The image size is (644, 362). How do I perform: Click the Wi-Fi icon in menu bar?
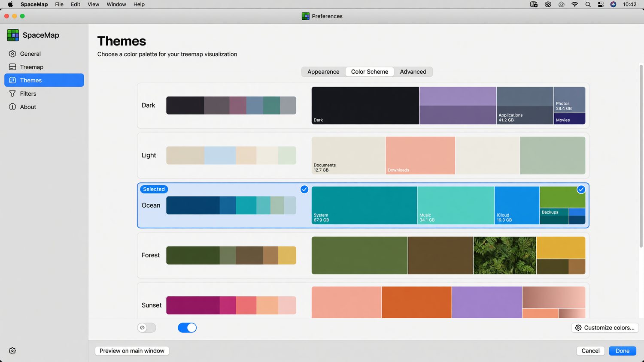(x=574, y=4)
